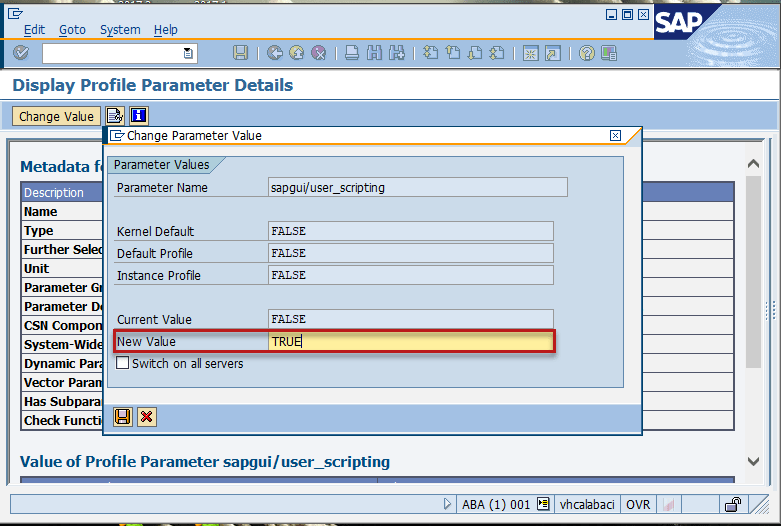Image resolution: width=781 pixels, height=526 pixels.
Task: Click the Find Next binoculars icon
Action: tap(396, 53)
